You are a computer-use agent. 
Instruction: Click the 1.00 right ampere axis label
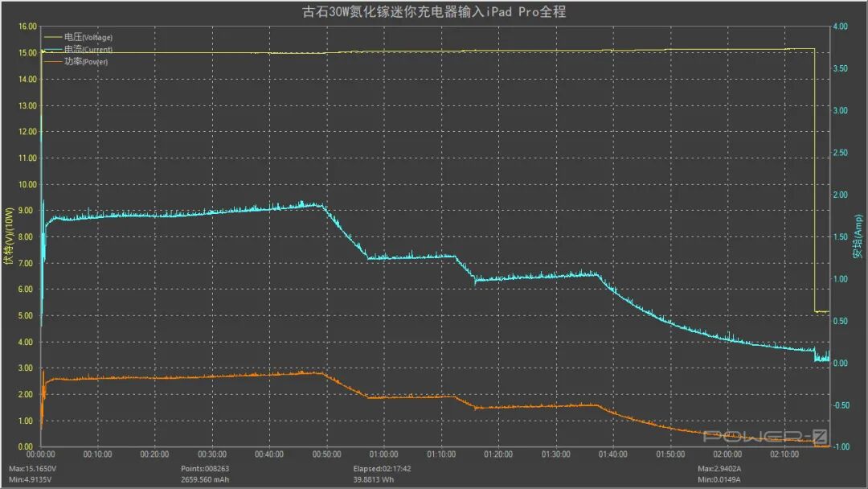(x=841, y=279)
